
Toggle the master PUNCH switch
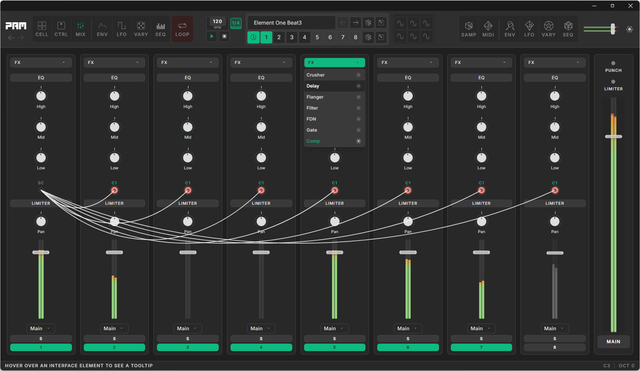pyautogui.click(x=613, y=63)
